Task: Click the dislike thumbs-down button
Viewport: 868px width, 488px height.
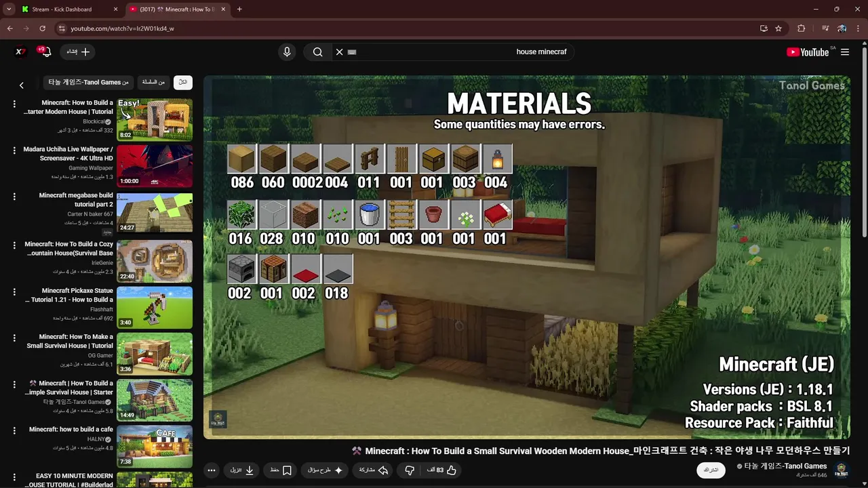Action: click(410, 470)
